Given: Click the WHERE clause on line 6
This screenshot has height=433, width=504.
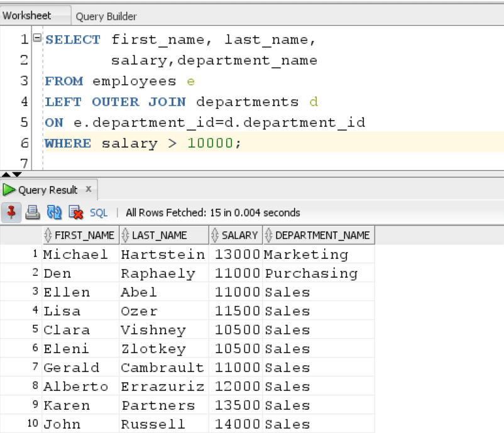Looking at the screenshot, I should click(x=66, y=143).
